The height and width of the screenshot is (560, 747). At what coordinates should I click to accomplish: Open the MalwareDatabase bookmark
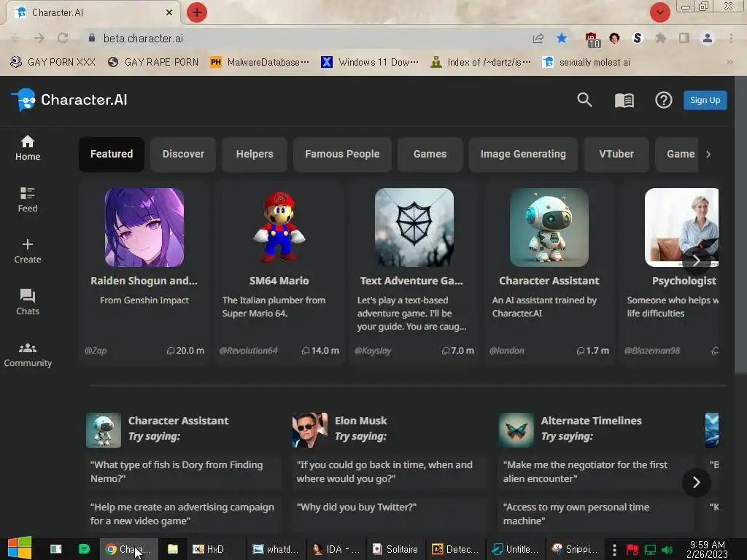tap(260, 62)
